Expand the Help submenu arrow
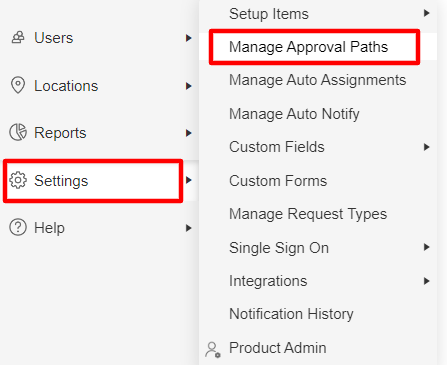The width and height of the screenshot is (447, 365). 189,228
